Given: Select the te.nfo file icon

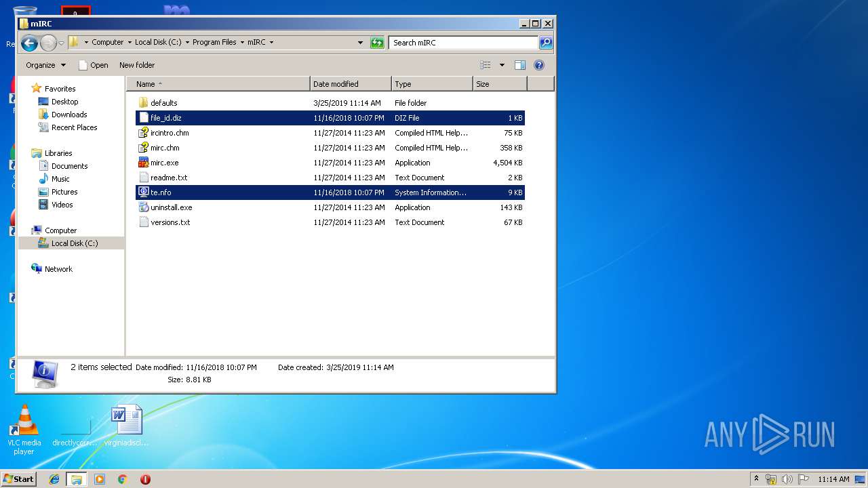Looking at the screenshot, I should pyautogui.click(x=143, y=192).
